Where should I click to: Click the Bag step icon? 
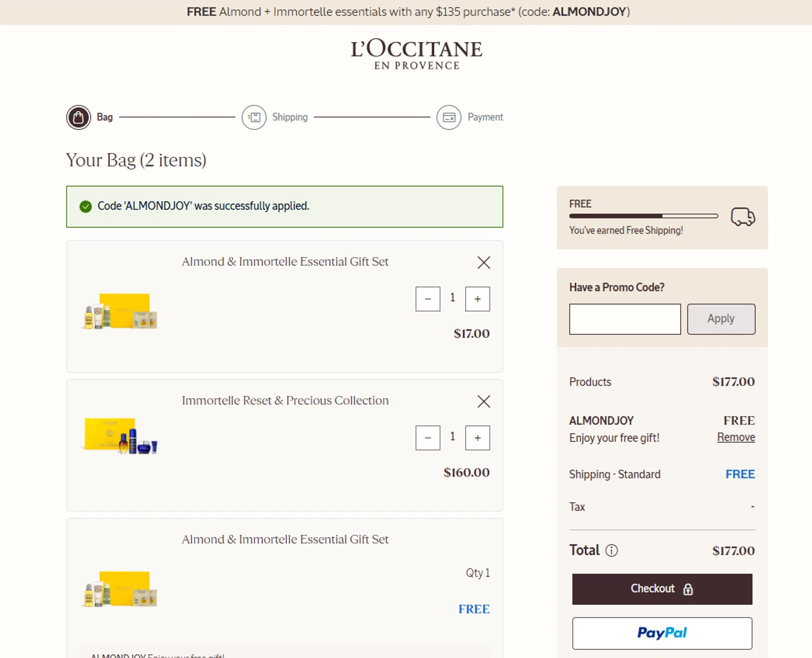click(x=78, y=117)
